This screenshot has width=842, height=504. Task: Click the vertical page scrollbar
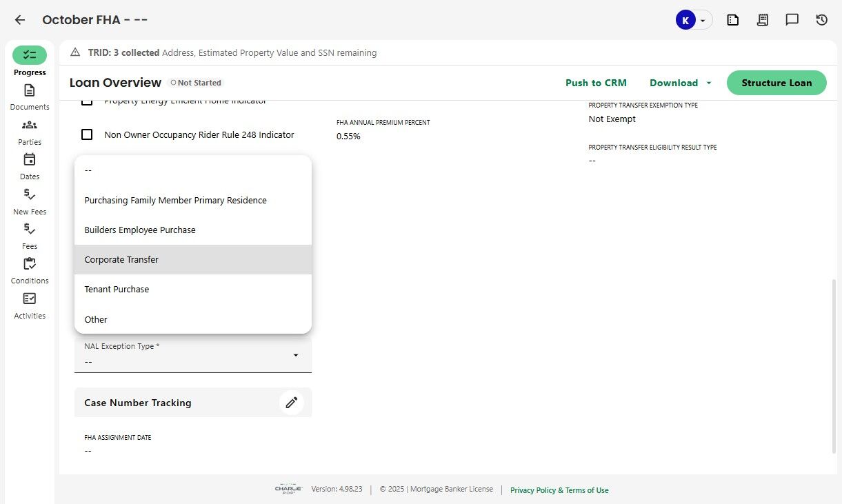(x=835, y=365)
